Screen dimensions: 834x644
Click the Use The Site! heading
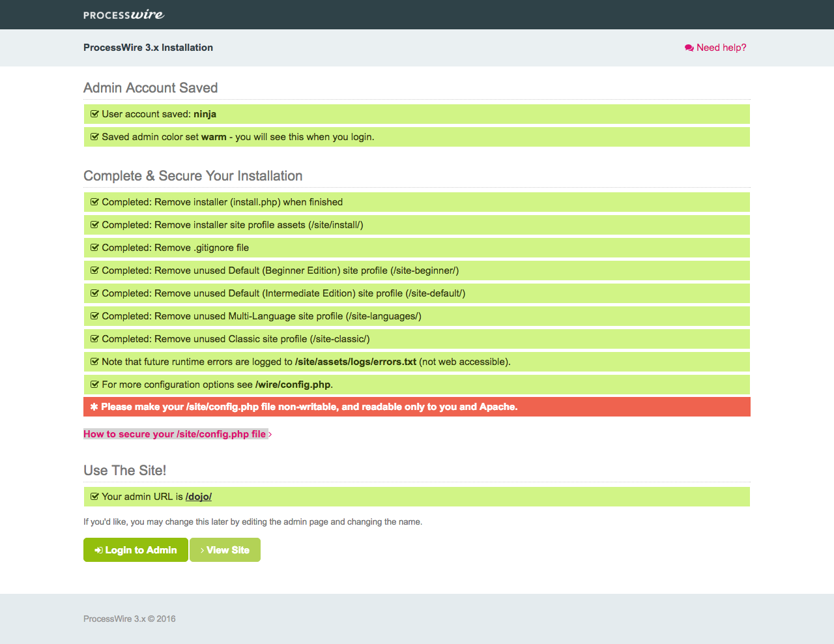pyautogui.click(x=125, y=471)
